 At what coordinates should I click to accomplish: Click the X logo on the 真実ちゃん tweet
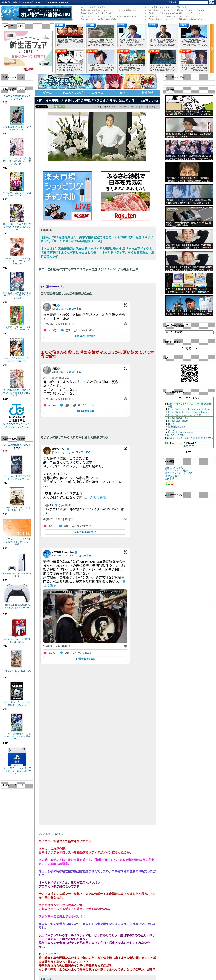click(125, 449)
